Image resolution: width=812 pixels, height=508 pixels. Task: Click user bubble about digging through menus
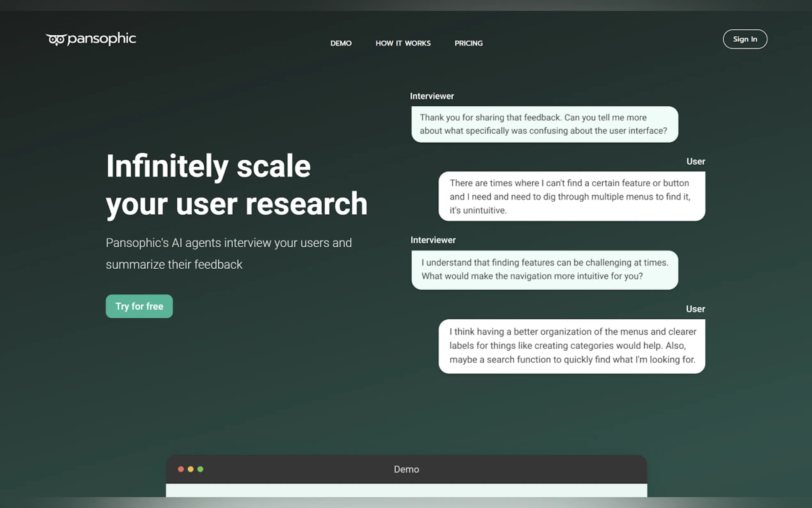click(571, 196)
